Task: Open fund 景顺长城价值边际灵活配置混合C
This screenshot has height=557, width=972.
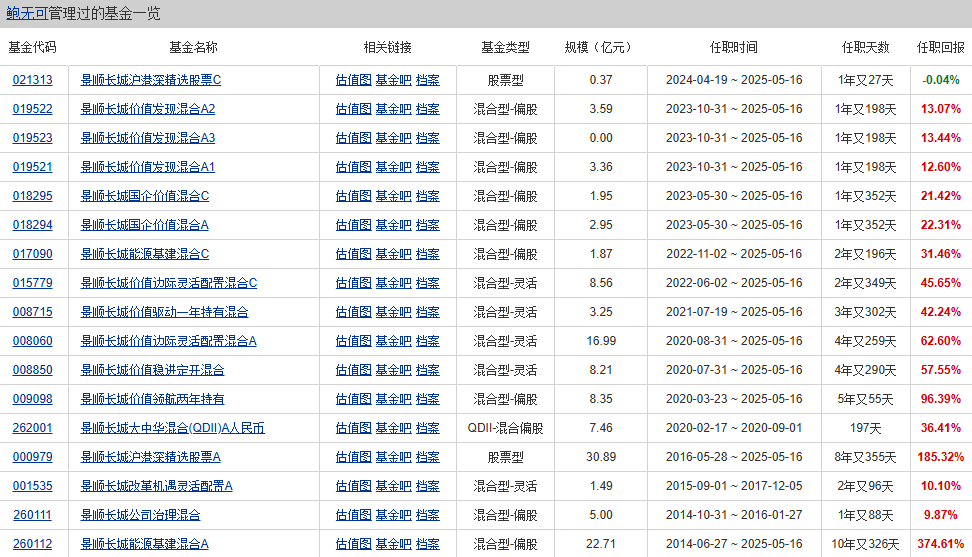Action: (x=169, y=283)
